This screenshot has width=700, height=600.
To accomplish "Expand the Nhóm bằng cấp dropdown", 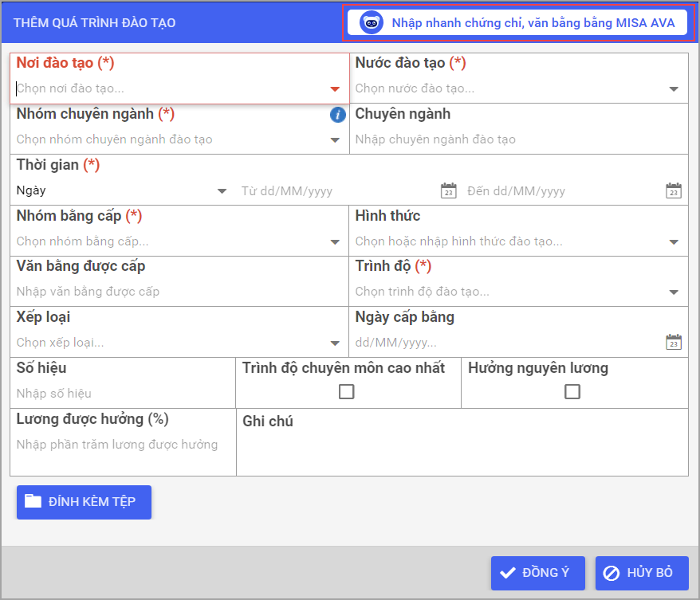I will point(335,242).
